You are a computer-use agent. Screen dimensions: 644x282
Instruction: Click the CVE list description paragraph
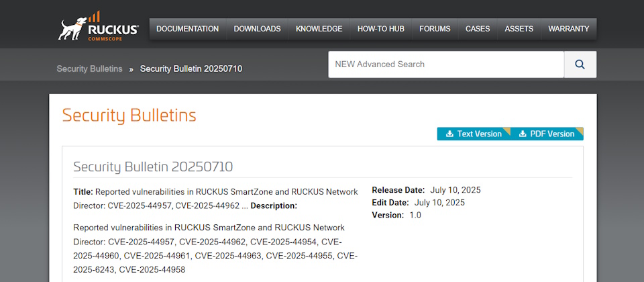(215, 248)
